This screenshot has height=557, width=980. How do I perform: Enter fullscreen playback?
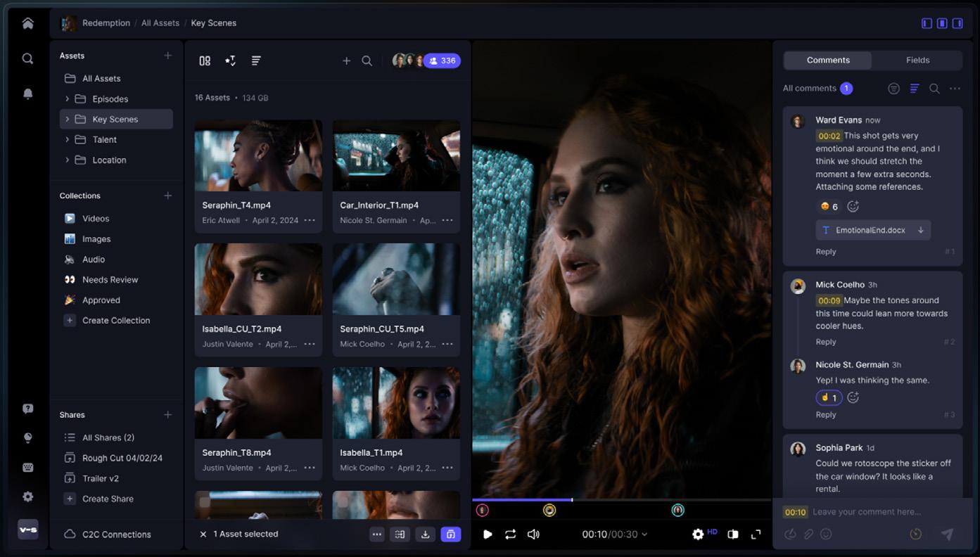coord(756,534)
